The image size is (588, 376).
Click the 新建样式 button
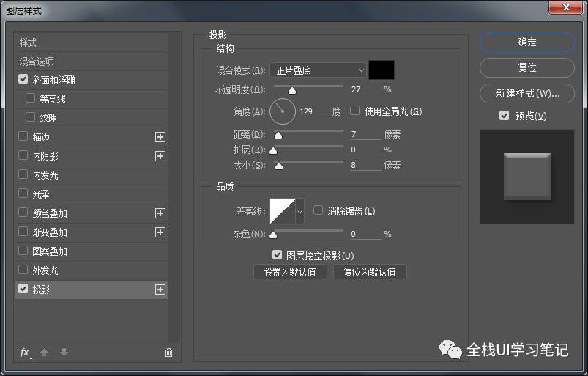tap(527, 93)
